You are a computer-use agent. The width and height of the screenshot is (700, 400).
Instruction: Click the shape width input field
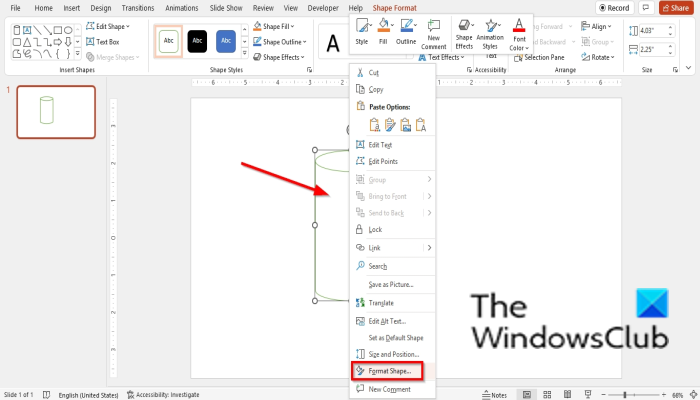(x=652, y=50)
